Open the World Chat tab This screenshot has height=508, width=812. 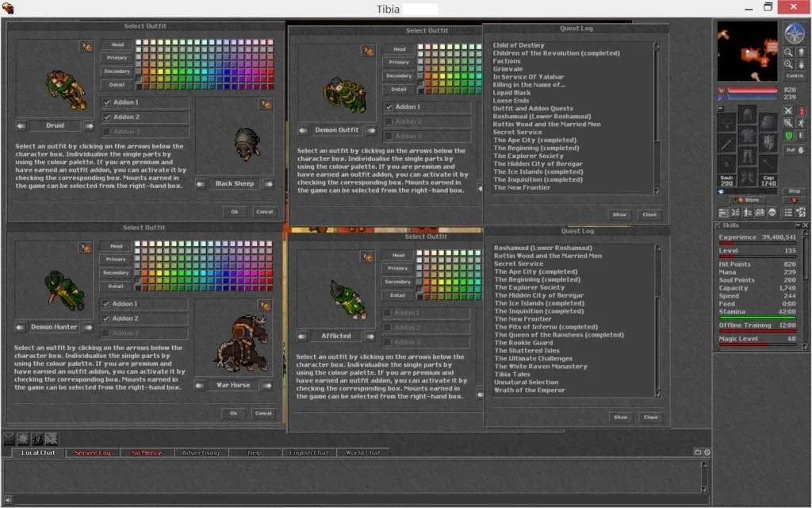pos(363,452)
